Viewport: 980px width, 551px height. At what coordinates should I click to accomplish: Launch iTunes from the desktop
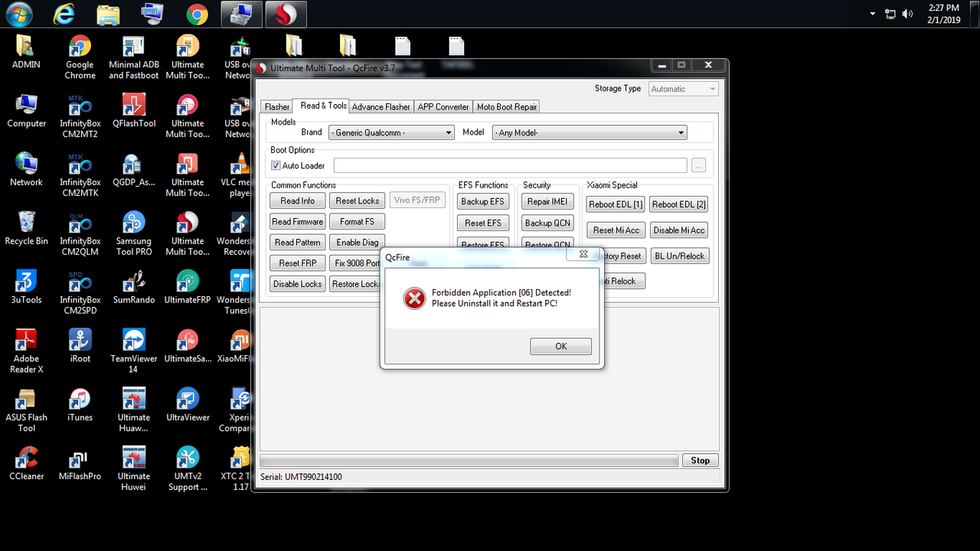click(80, 405)
